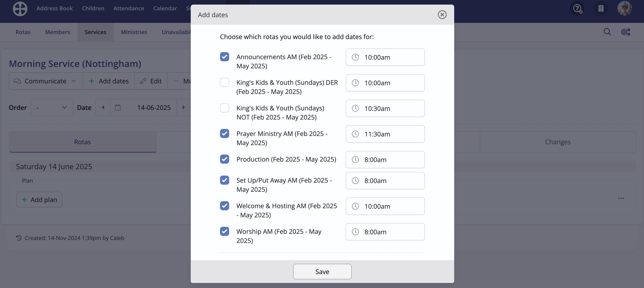
Task: Edit Production 8:00am time field
Action: pos(385,160)
